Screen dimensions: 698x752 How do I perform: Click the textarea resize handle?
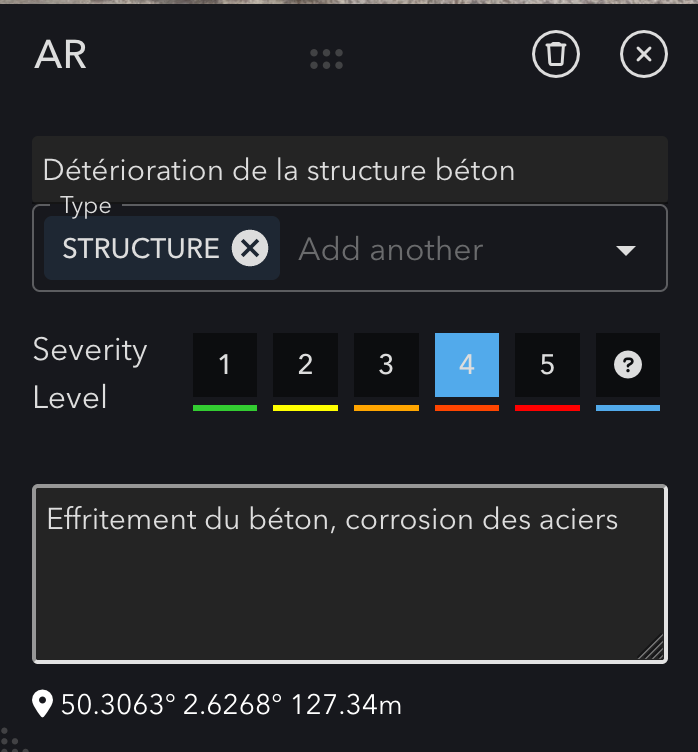[x=652, y=648]
